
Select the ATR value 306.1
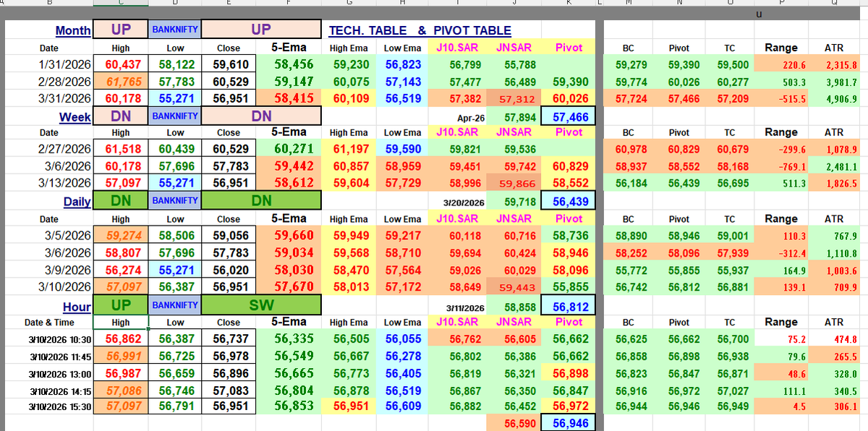pos(834,407)
